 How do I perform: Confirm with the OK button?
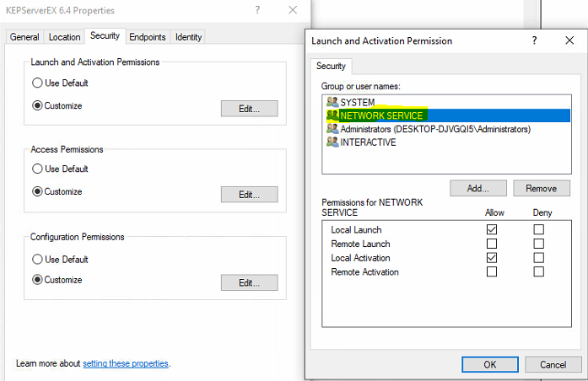(490, 364)
